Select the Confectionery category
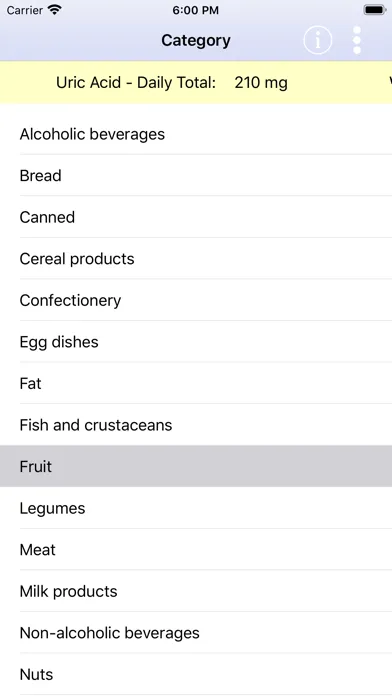The image size is (392, 696). click(x=196, y=300)
